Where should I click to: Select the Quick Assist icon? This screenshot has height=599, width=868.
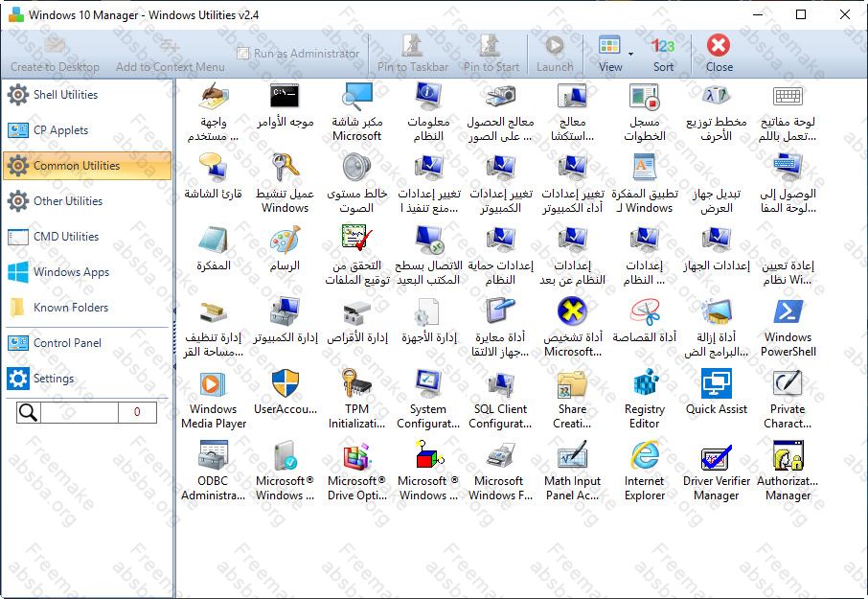[x=717, y=383]
